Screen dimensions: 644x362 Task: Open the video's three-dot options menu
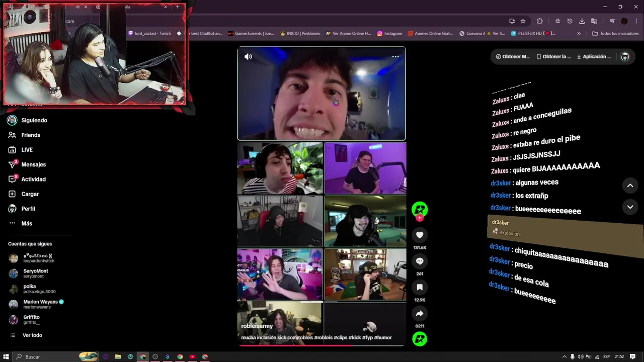click(x=395, y=56)
